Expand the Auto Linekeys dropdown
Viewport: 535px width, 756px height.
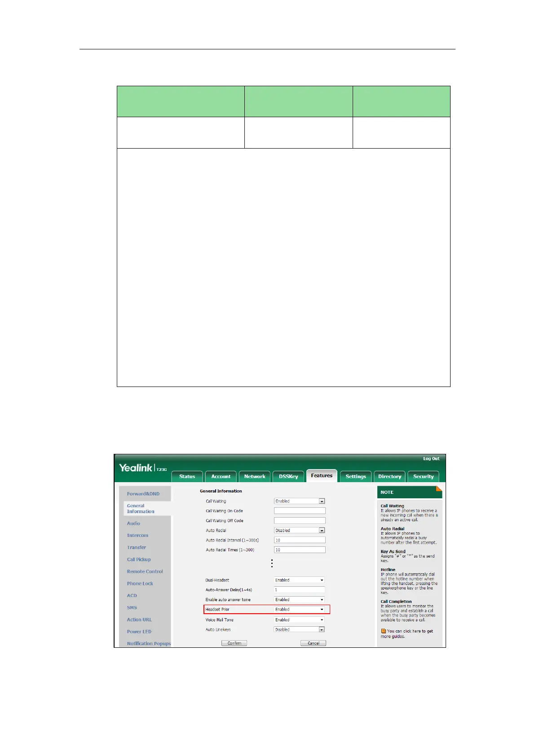[300, 630]
